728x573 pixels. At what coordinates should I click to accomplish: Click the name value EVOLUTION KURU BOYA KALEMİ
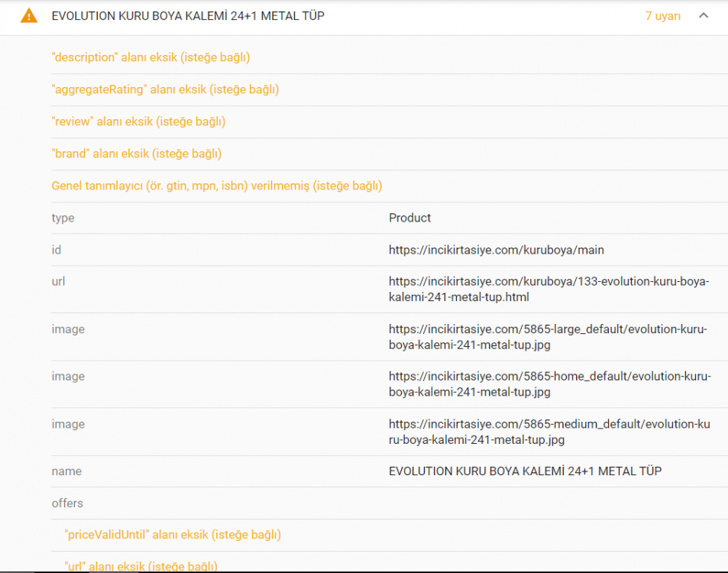coord(525,471)
